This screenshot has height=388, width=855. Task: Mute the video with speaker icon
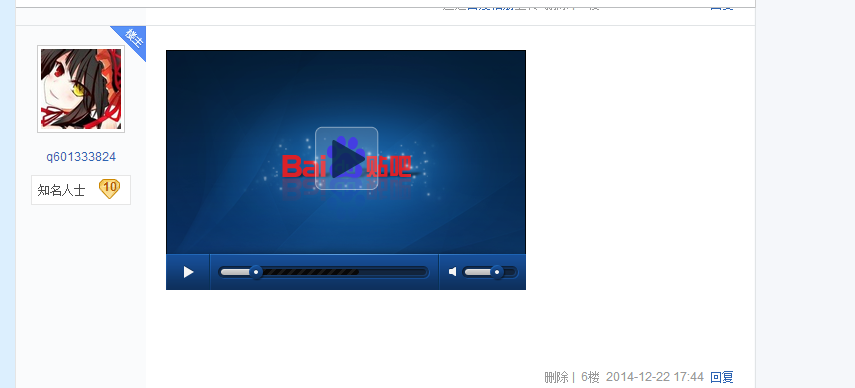point(453,271)
